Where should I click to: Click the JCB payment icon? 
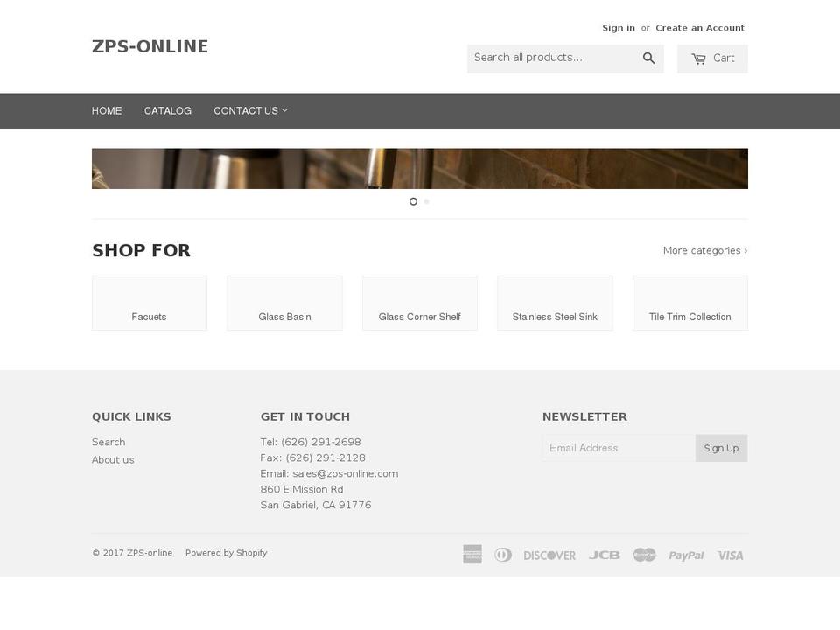(x=604, y=554)
